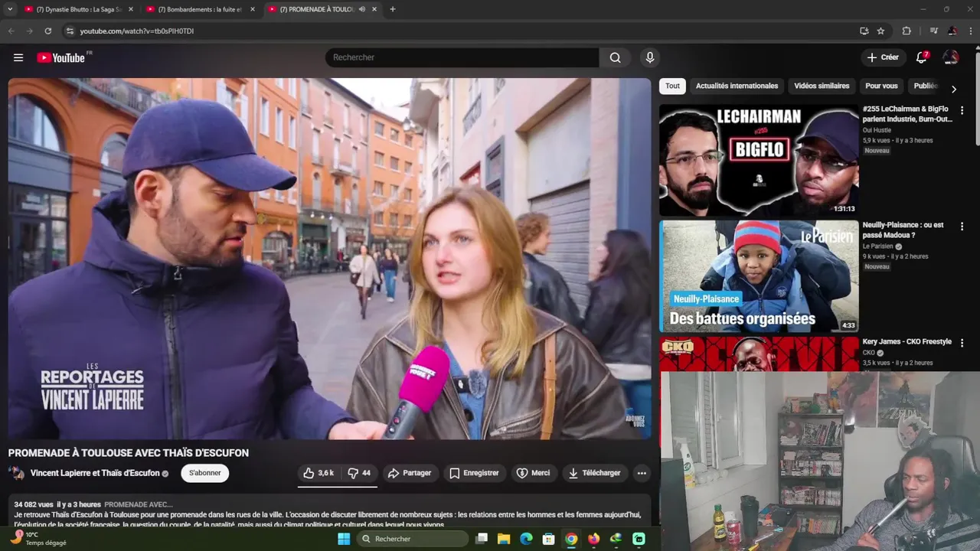Viewport: 980px width, 551px height.
Task: Open channel Vincent Lapierre et Thaïs d'Escufon
Action: click(95, 473)
